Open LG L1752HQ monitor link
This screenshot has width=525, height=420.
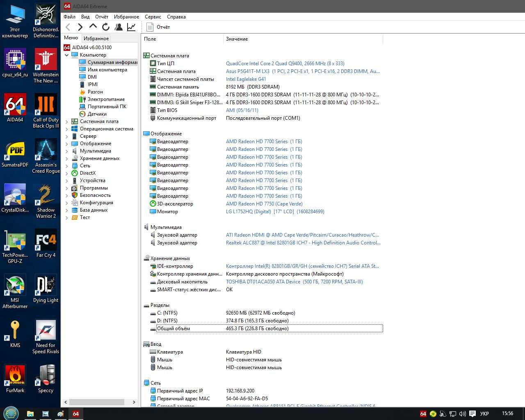coord(275,212)
